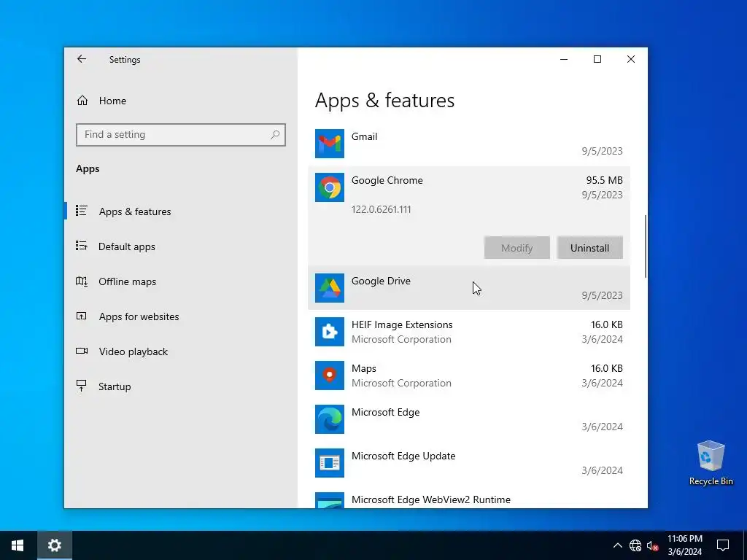
Task: Click Microsoft Corporation under HEIF Image Extensions
Action: pos(401,339)
